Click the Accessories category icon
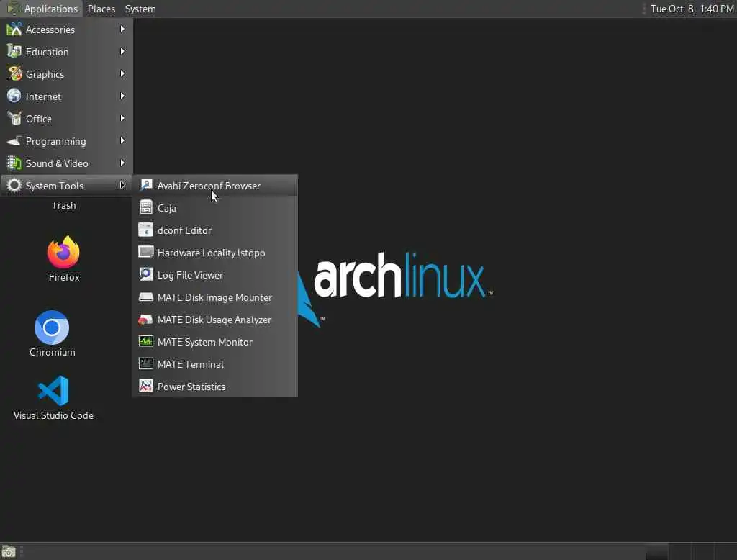This screenshot has height=560, width=737. pyautogui.click(x=14, y=30)
